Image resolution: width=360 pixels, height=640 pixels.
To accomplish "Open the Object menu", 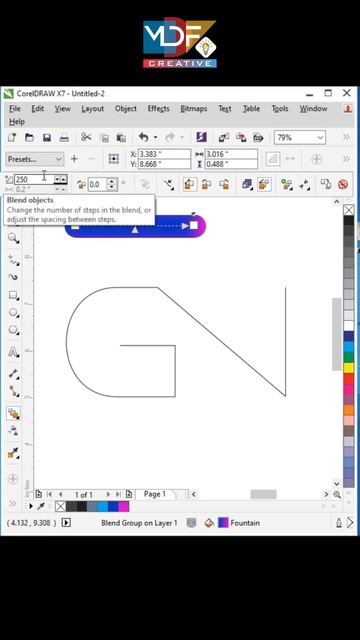I will click(126, 109).
